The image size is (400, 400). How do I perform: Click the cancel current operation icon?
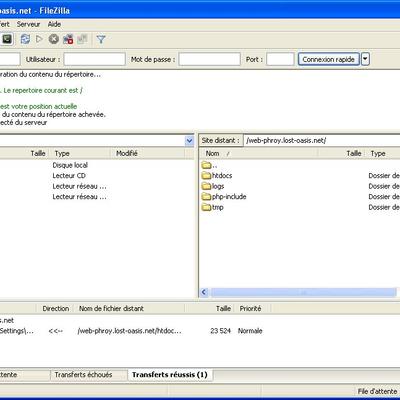coord(54,39)
